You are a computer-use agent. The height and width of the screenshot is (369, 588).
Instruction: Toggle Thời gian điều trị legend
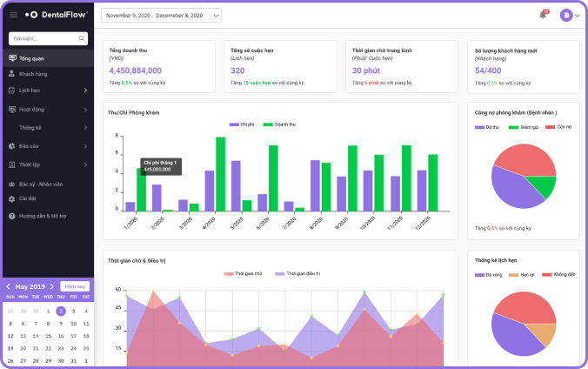point(297,273)
